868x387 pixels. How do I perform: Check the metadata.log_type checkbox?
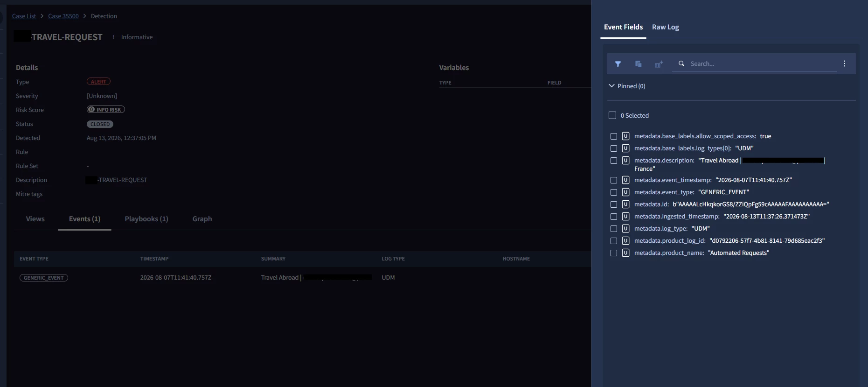(x=614, y=229)
